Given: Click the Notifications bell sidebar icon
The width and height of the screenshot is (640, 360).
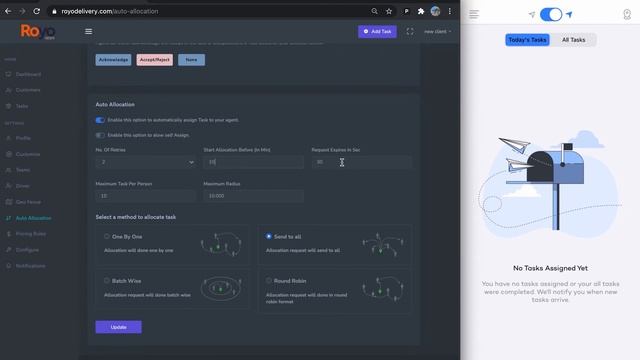Looking at the screenshot, I should (x=9, y=266).
